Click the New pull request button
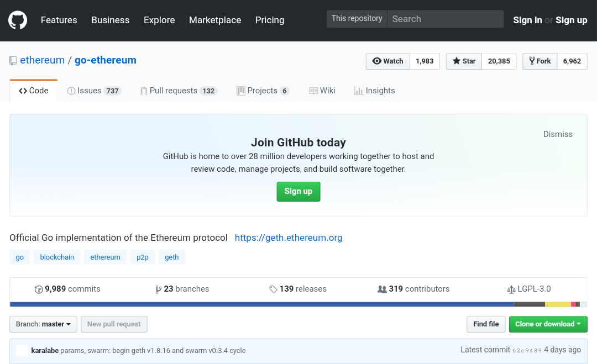The image size is (597, 364). 114,324
